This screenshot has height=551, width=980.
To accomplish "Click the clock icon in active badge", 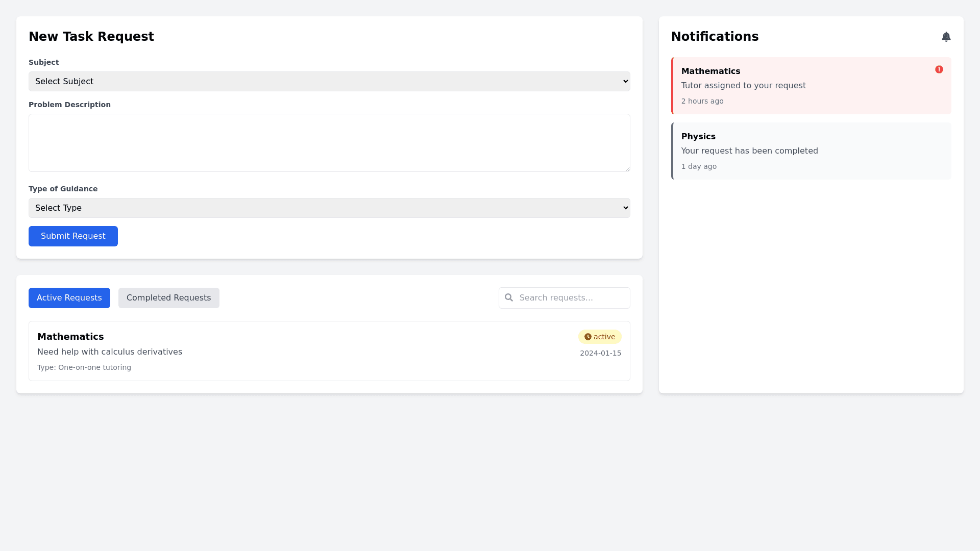I will click(x=587, y=337).
